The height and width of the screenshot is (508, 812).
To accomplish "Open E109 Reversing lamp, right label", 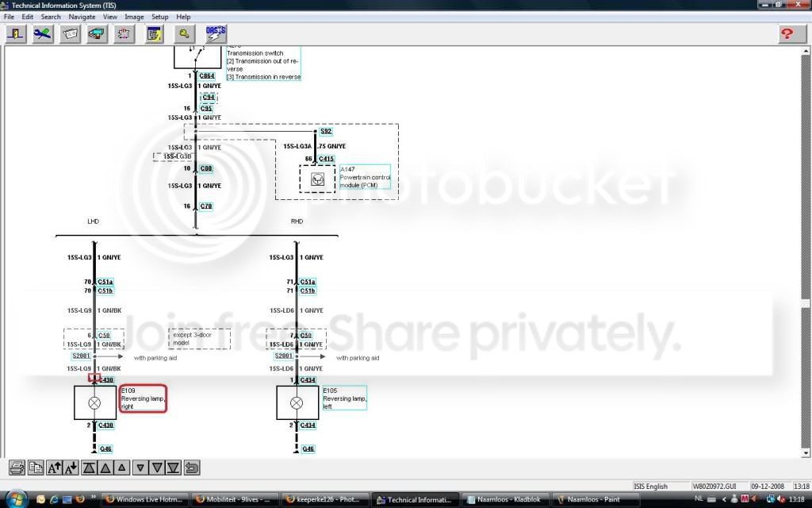I will 143,398.
